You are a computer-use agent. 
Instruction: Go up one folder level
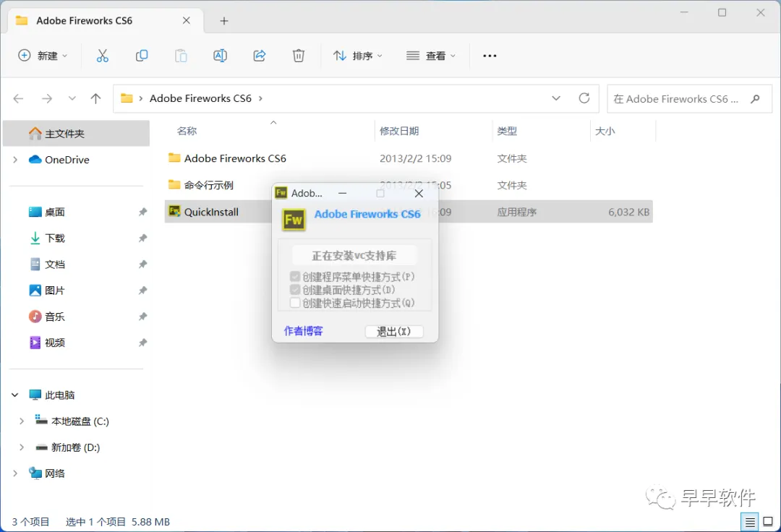pos(95,98)
